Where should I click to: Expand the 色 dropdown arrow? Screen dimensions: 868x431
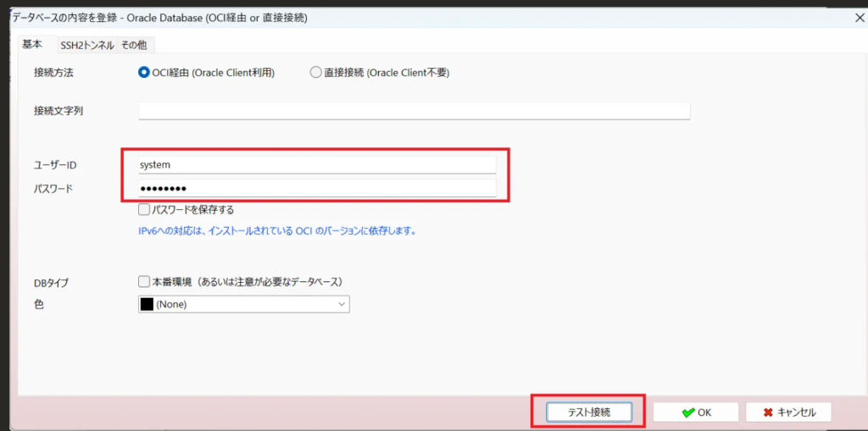(x=342, y=304)
